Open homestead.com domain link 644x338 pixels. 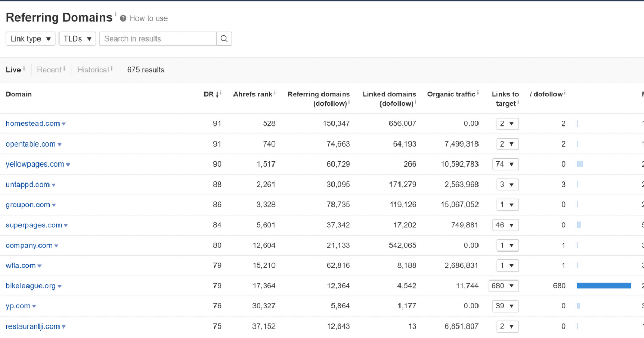click(x=33, y=123)
